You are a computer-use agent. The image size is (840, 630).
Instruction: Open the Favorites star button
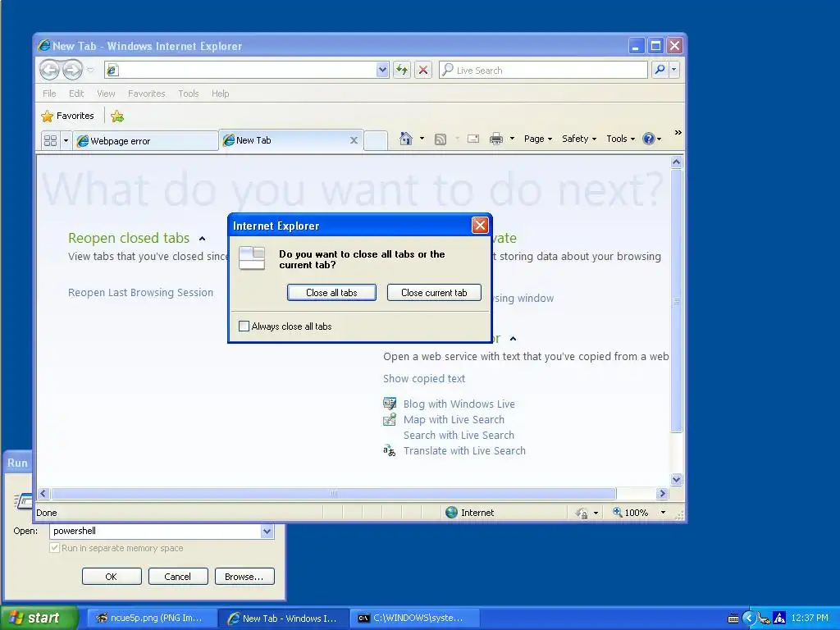pos(67,116)
